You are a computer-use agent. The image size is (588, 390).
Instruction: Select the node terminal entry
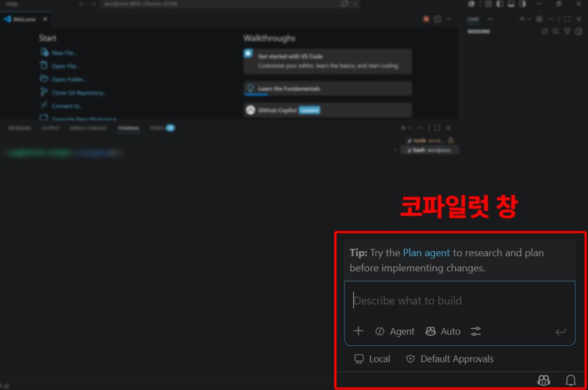430,141
